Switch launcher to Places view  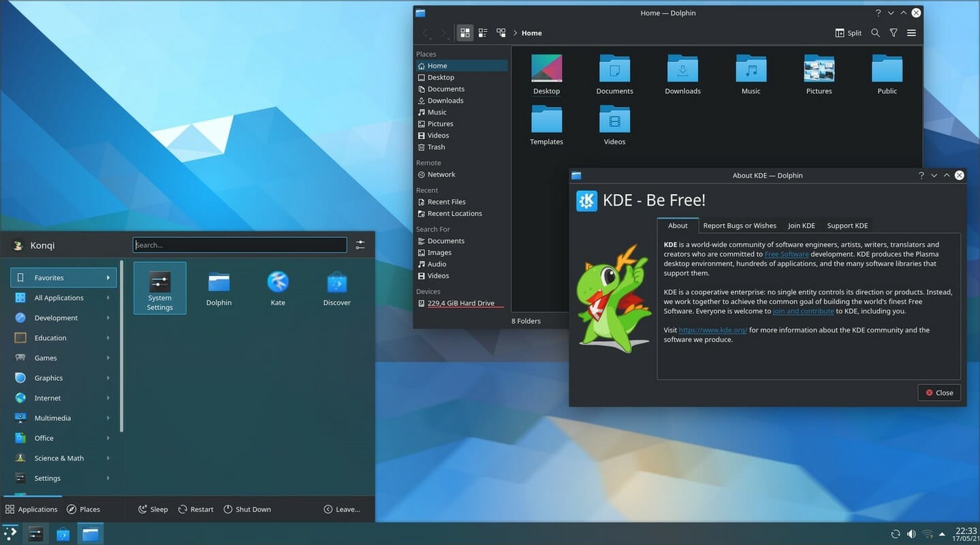pos(83,509)
